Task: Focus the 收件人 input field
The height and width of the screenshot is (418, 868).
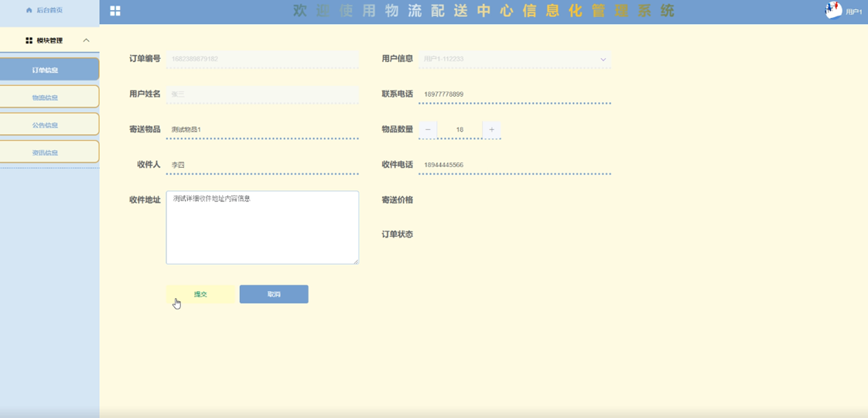Action: pyautogui.click(x=262, y=165)
